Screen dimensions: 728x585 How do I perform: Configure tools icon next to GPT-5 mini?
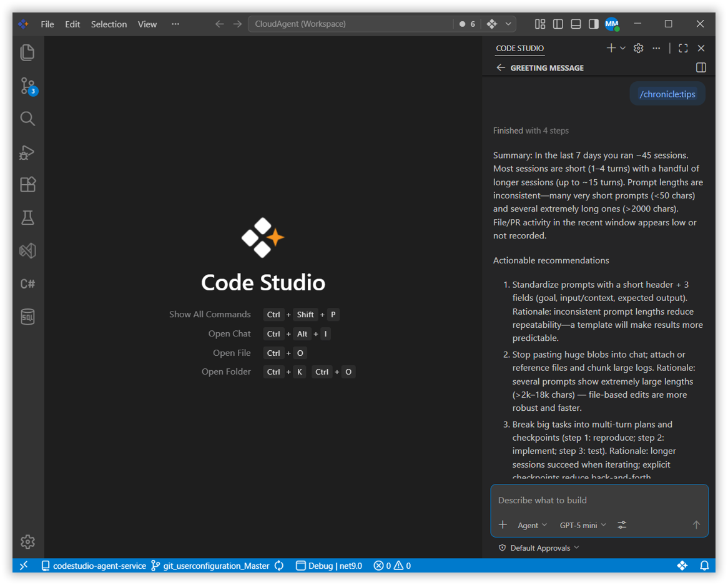(x=622, y=525)
